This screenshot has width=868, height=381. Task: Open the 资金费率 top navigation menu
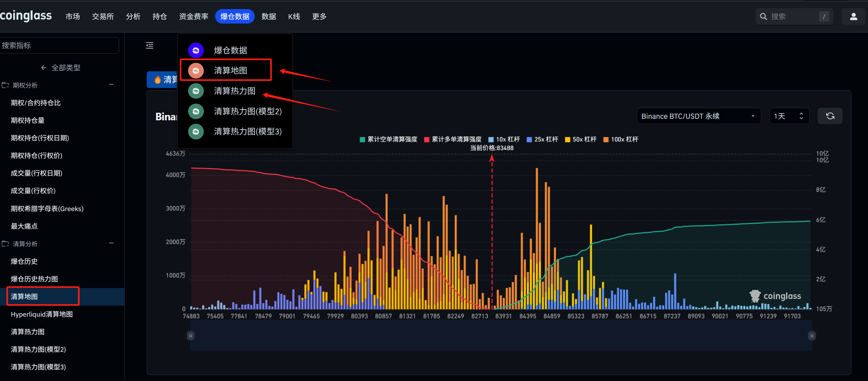[193, 17]
